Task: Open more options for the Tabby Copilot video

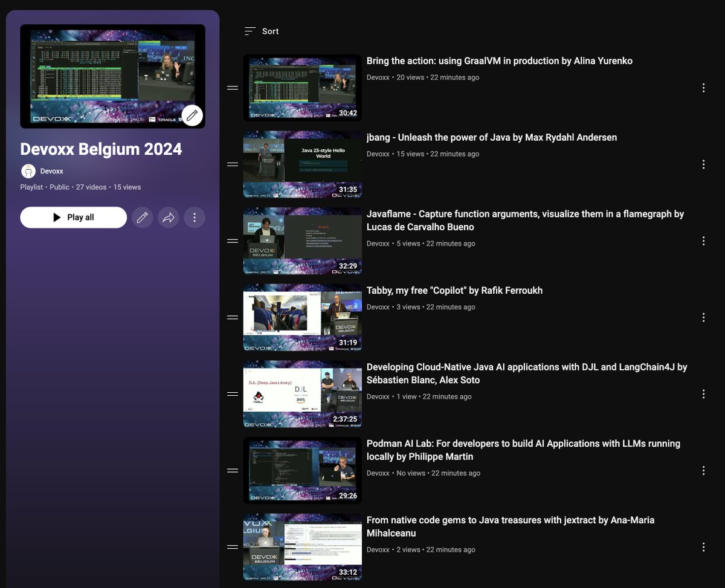Action: coord(703,317)
